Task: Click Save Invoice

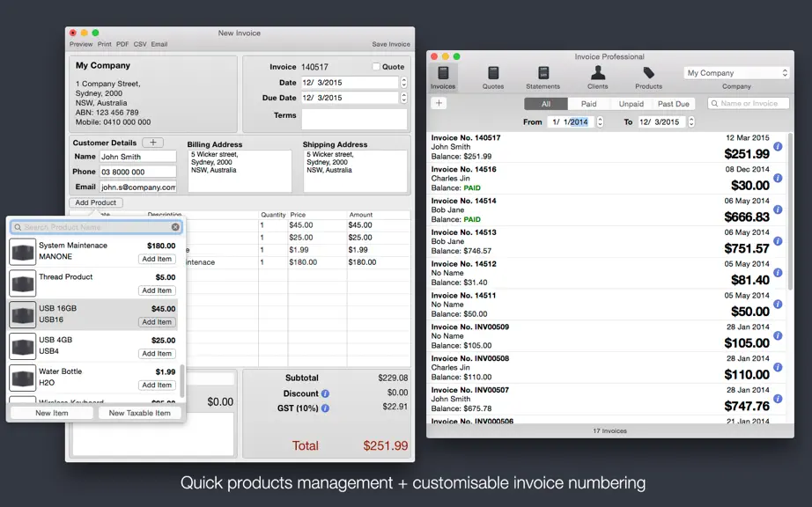Action: (x=390, y=44)
